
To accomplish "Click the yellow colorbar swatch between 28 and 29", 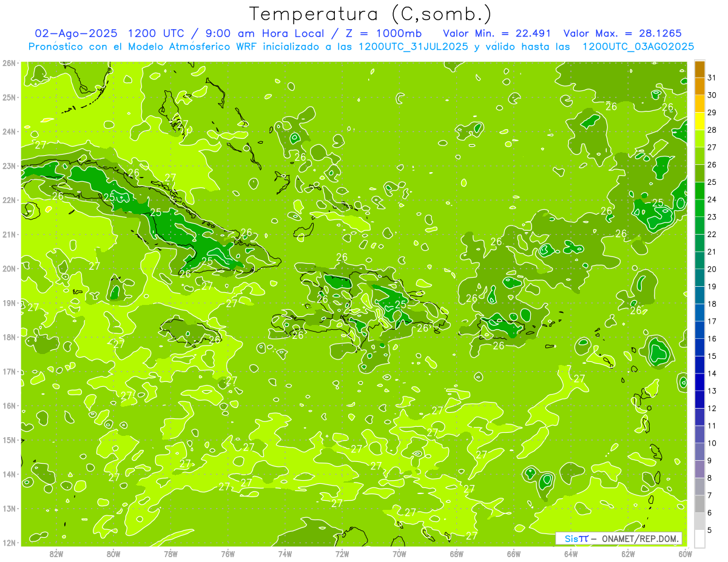I will 699,121.
